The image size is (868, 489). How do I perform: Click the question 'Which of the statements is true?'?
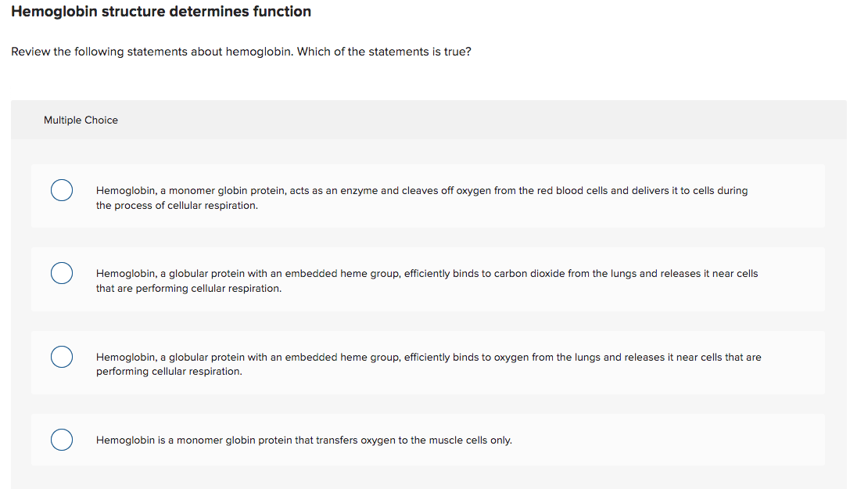[x=384, y=52]
